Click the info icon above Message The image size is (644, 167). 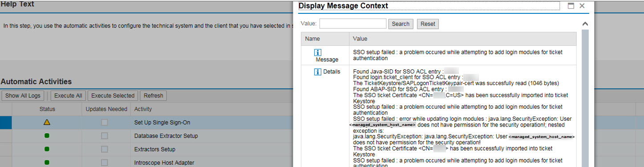[318, 53]
